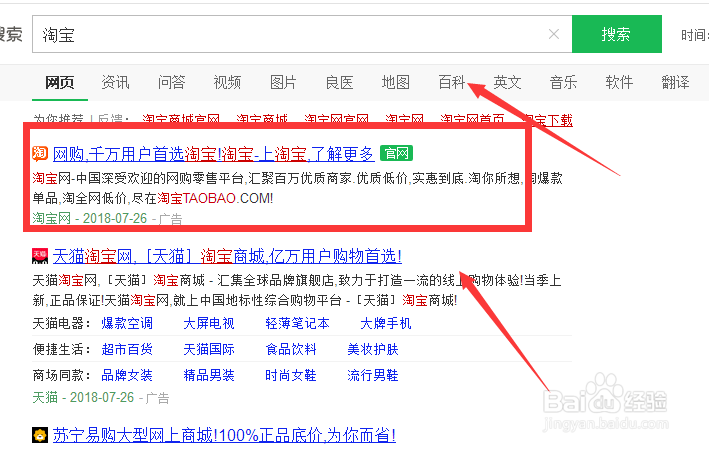Switch to the 翻译 tab

(x=675, y=82)
